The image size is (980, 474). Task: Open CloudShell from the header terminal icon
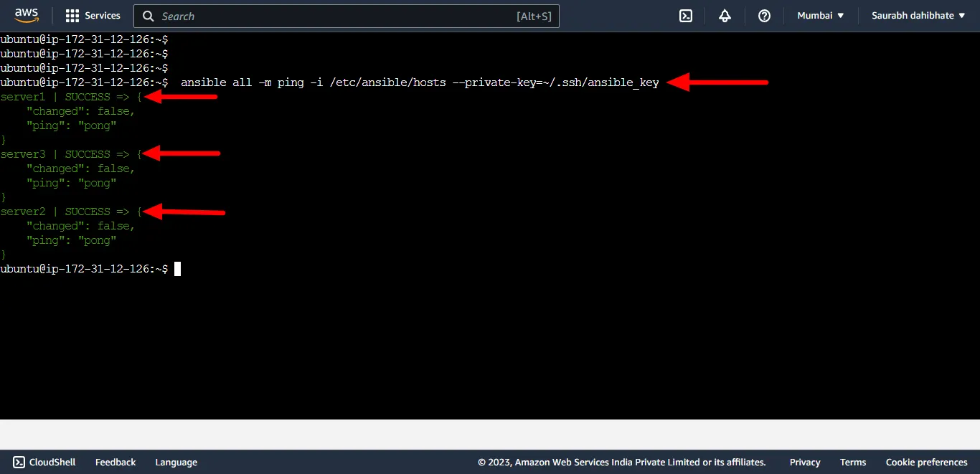click(x=686, y=16)
